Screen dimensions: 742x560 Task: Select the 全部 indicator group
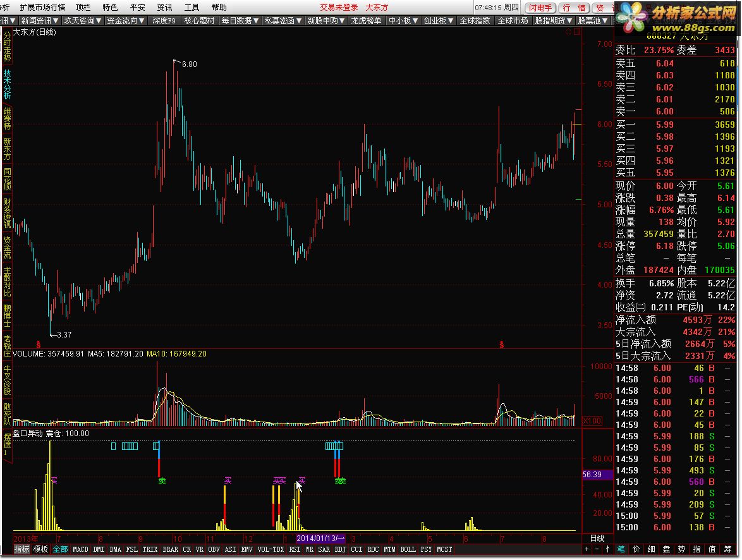[60, 549]
